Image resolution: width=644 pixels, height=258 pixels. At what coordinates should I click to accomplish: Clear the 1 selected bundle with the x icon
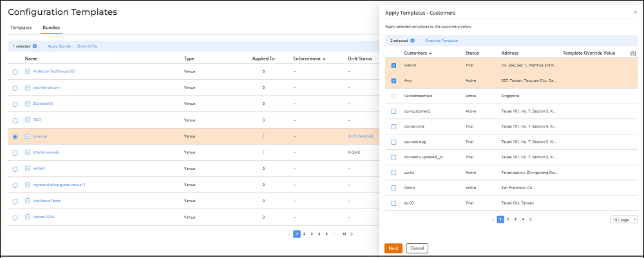coord(35,46)
